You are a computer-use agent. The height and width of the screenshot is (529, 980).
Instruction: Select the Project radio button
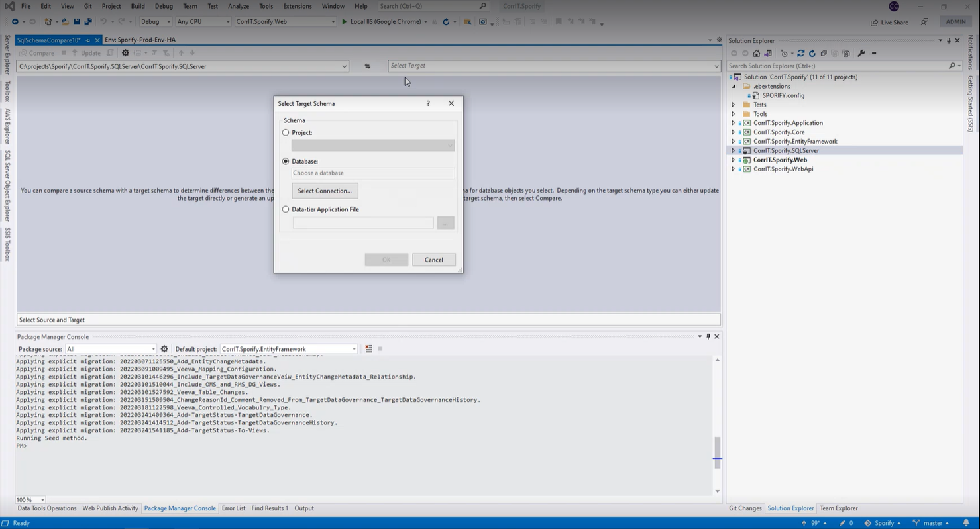(x=286, y=132)
